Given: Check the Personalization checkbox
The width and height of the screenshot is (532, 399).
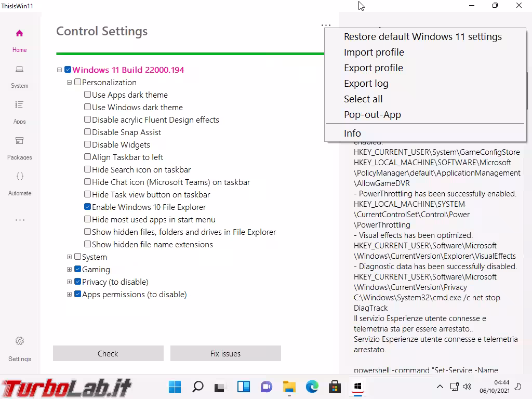Looking at the screenshot, I should pos(78,82).
